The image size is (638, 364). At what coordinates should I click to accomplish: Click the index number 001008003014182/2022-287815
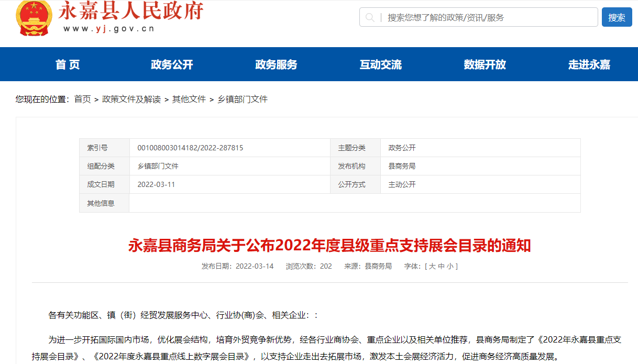190,148
